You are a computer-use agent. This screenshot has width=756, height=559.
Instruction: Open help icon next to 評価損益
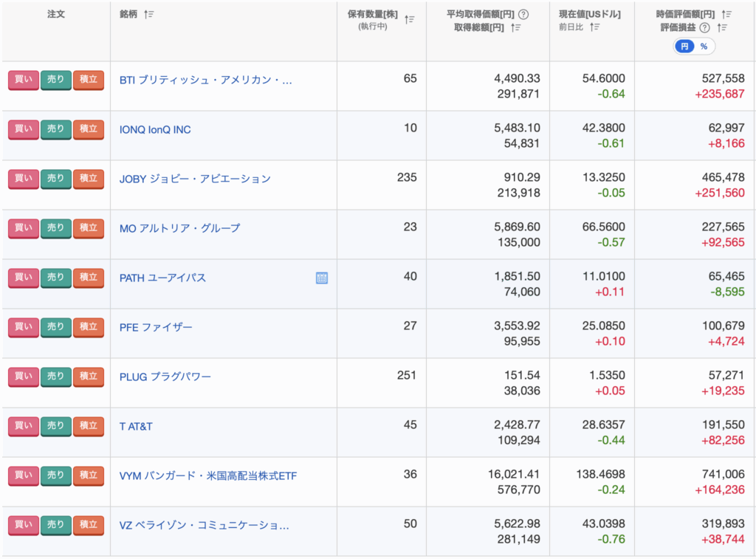704,27
